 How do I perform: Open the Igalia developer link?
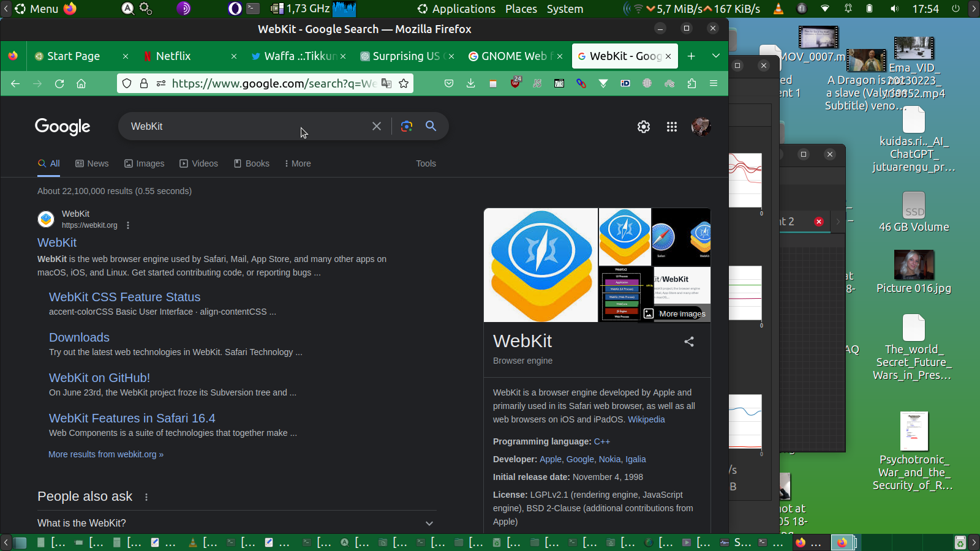point(636,459)
